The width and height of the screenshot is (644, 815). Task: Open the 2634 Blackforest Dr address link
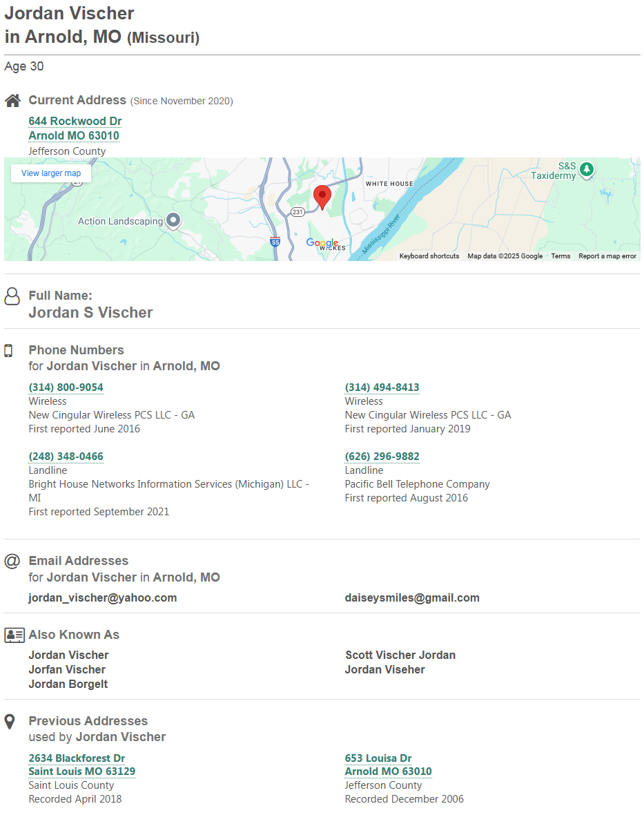pos(77,758)
